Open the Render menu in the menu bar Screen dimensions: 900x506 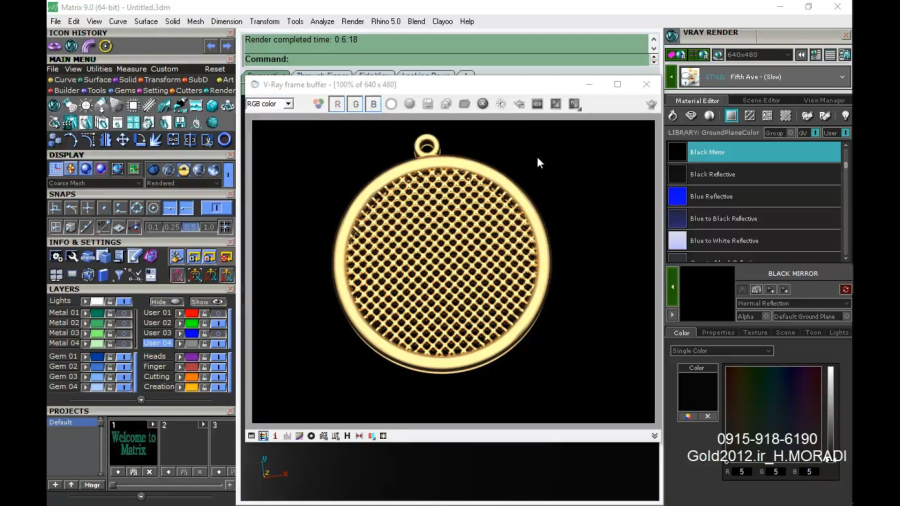[352, 21]
